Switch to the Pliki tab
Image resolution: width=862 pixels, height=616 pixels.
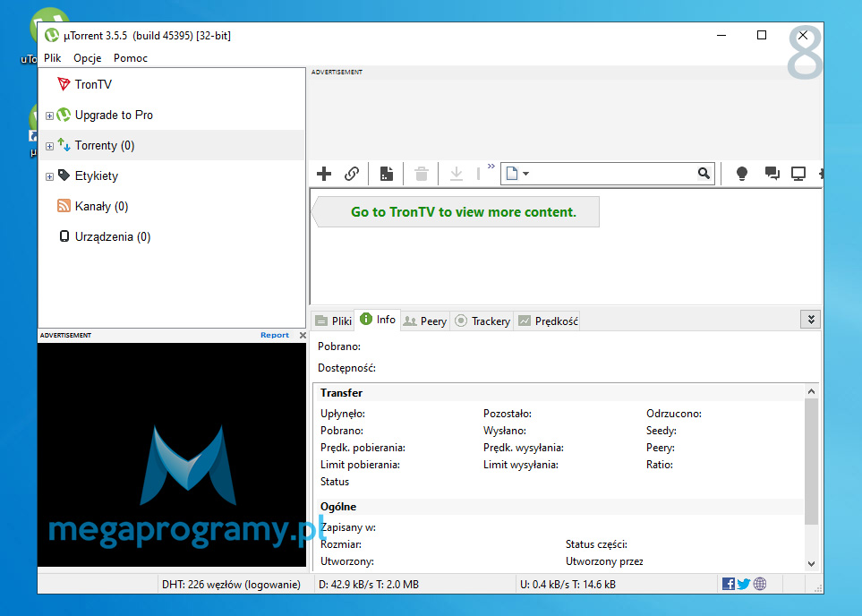333,321
